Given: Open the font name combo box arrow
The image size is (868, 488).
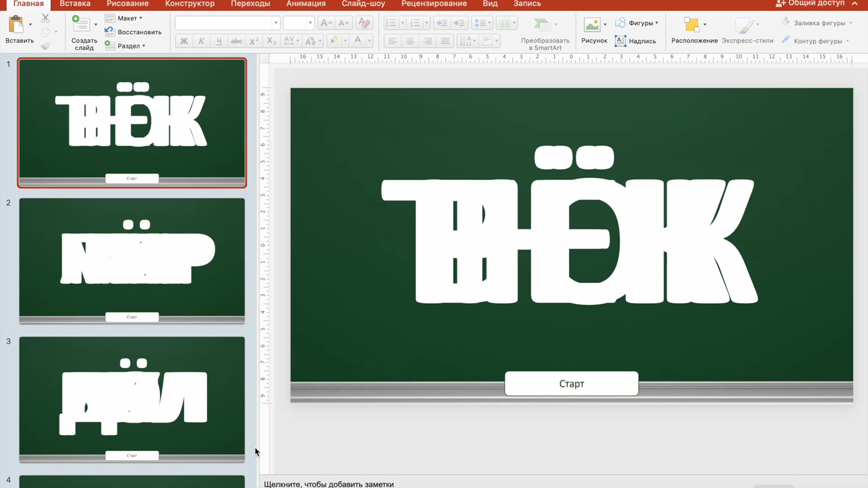Looking at the screenshot, I should 276,23.
